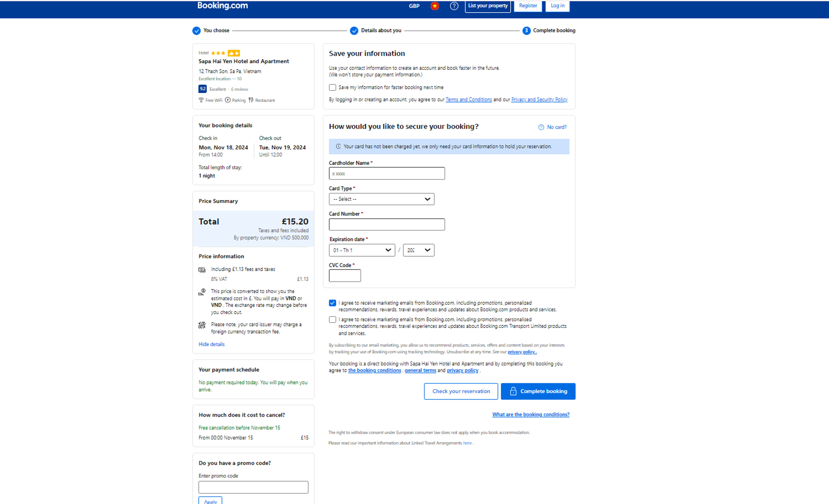Open the expiration month dropdown
829x504 pixels.
pyautogui.click(x=362, y=250)
